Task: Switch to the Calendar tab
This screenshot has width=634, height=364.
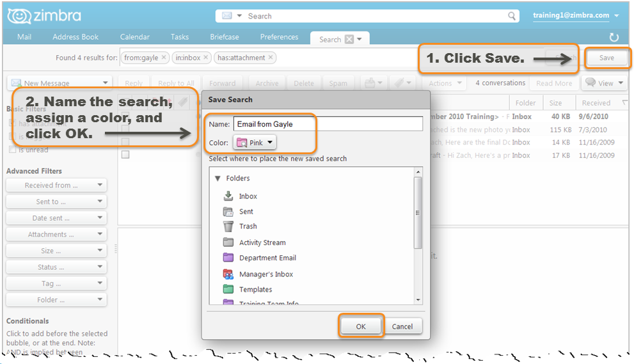Action: tap(134, 37)
